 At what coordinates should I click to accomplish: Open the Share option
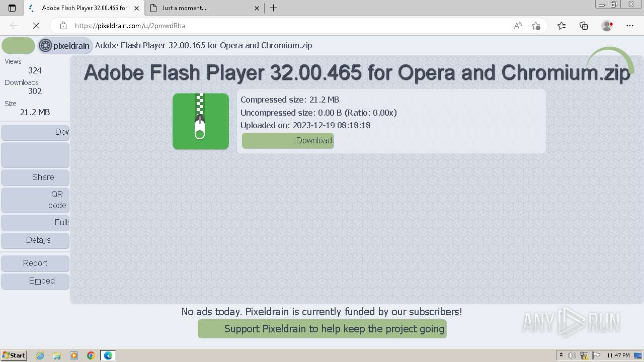click(x=35, y=177)
